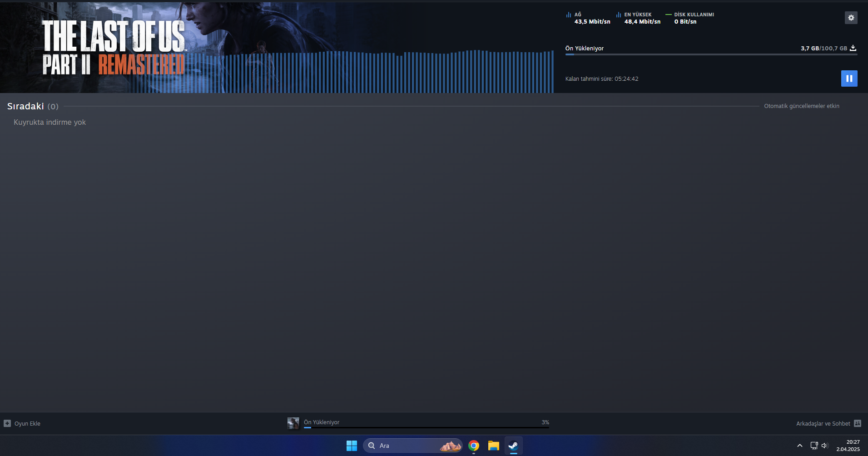Click the 48,4 Mbit/sn peak speed value
Viewport: 868px width, 456px height.
click(642, 21)
